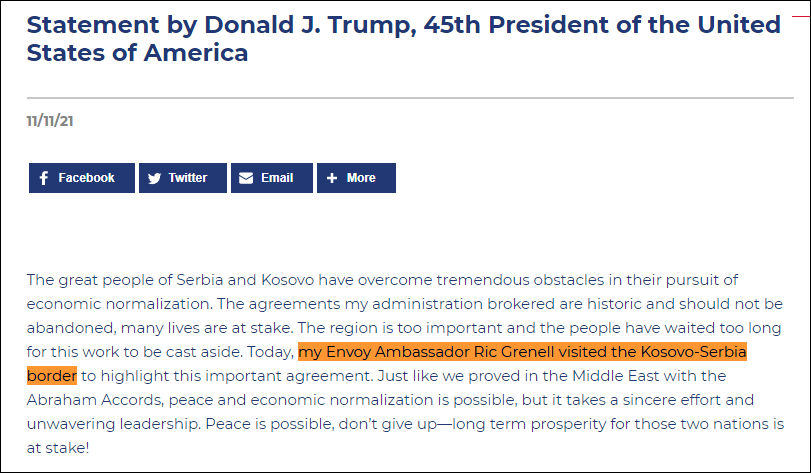811x473 pixels.
Task: Click the word "Today," in the statement
Action: point(272,352)
